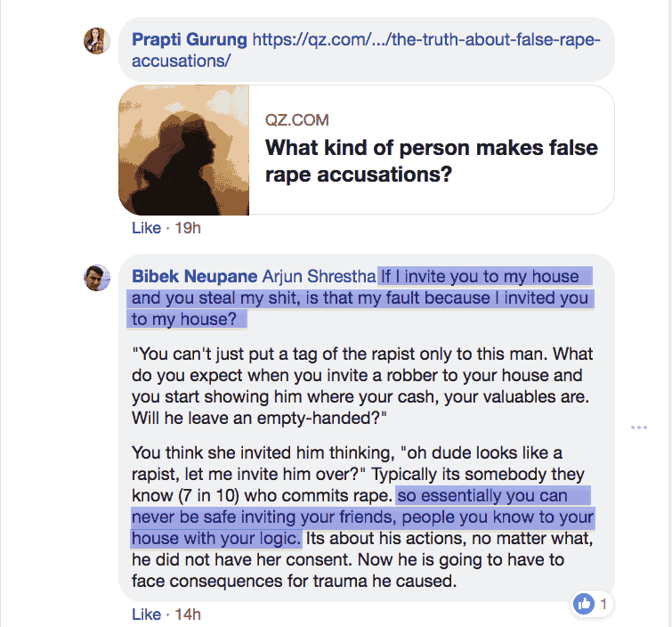This screenshot has width=672, height=627.
Task: Click the 19h comment timestamp
Action: (x=187, y=228)
